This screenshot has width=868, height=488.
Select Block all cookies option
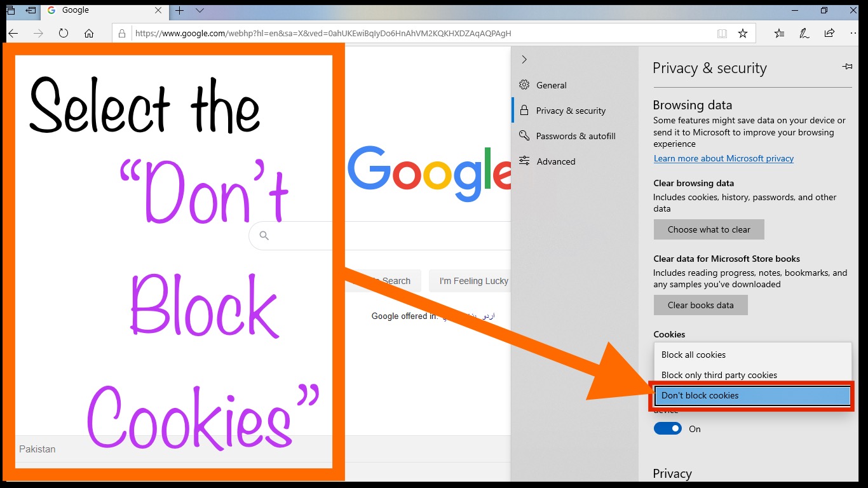[x=753, y=355]
